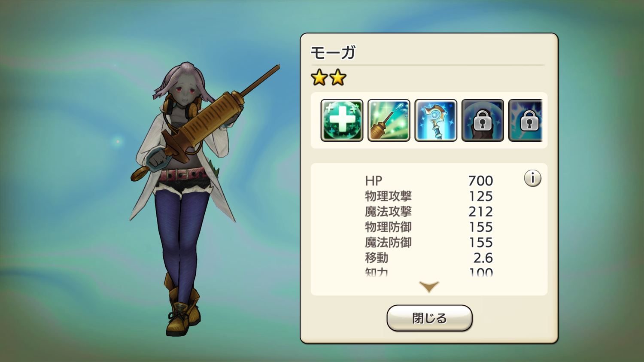Click the character's giant golden syringe

[205, 123]
